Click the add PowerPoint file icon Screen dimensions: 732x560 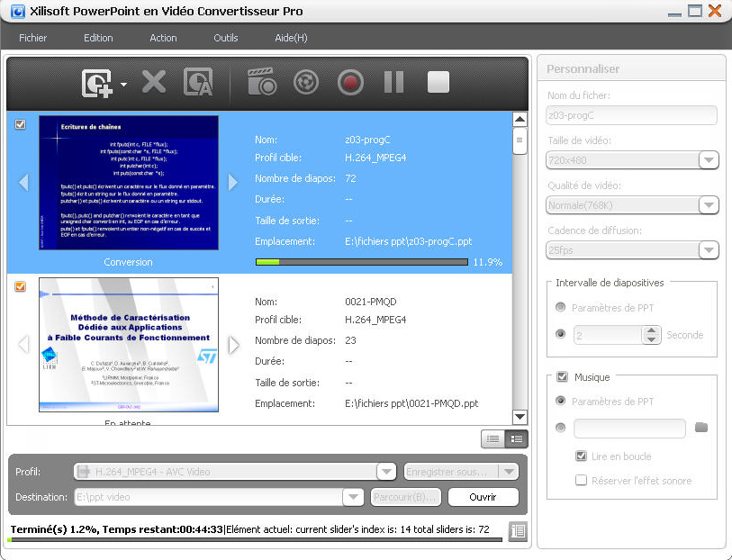[97, 83]
